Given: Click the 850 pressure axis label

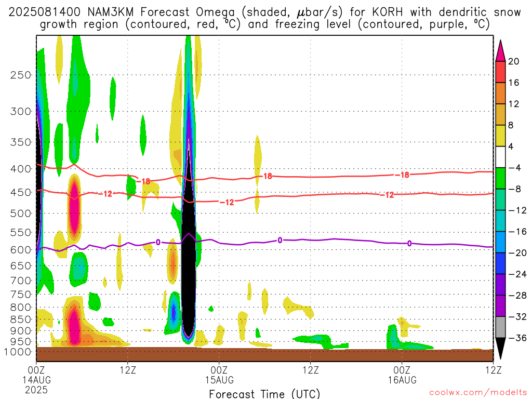Looking at the screenshot, I should 21,320.
